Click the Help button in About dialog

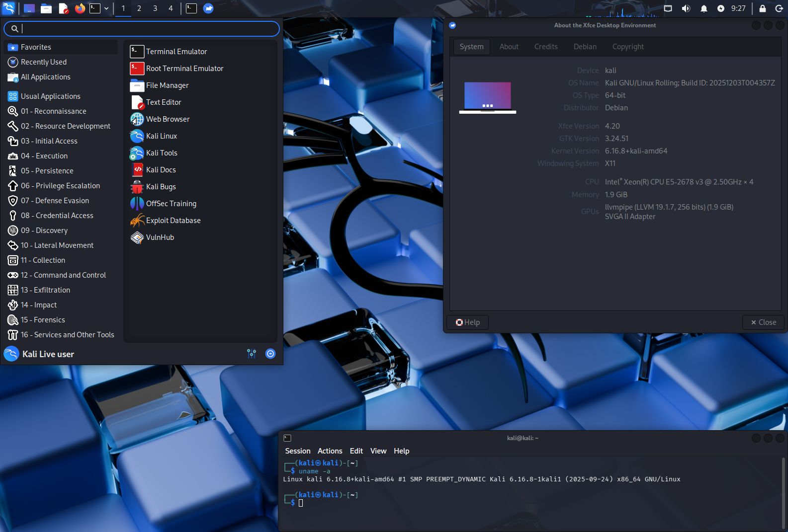pos(467,322)
